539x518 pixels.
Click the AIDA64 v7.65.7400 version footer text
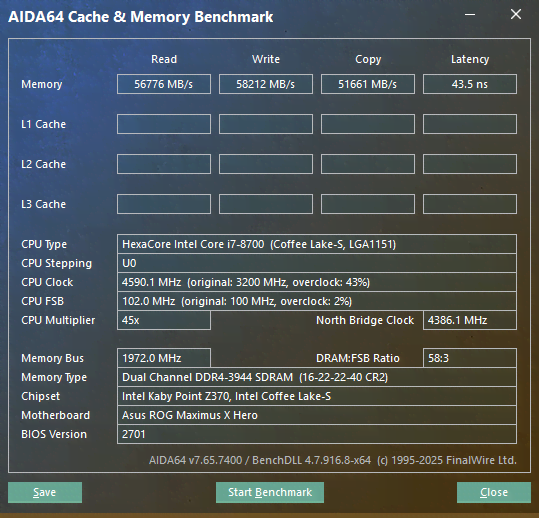click(333, 460)
